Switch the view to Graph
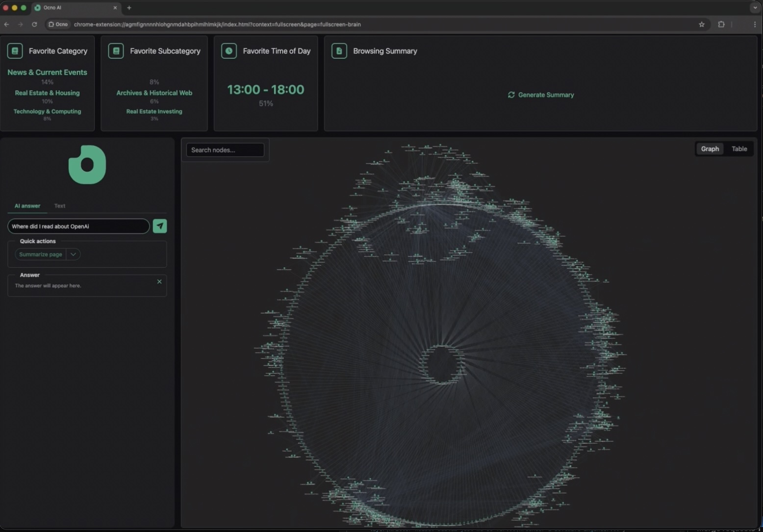763x532 pixels. (x=710, y=149)
